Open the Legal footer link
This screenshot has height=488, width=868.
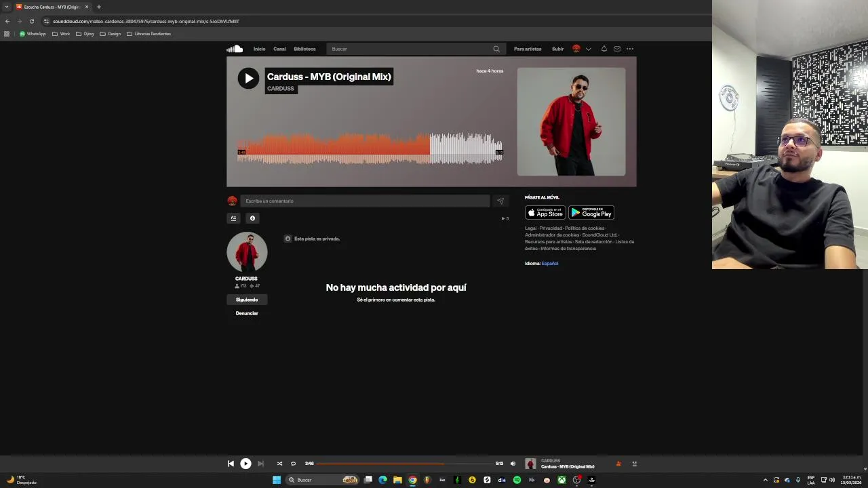click(530, 228)
